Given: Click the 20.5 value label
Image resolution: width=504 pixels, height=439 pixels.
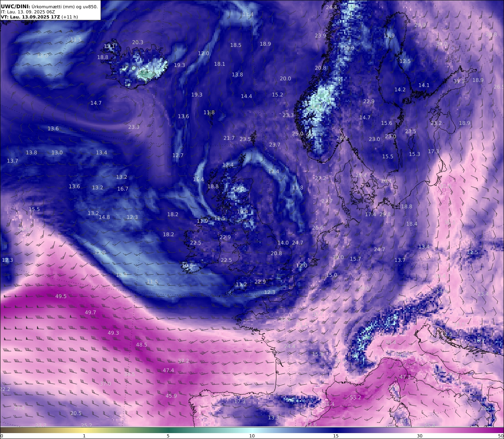Looking at the screenshot, I should pyautogui.click(x=76, y=413).
